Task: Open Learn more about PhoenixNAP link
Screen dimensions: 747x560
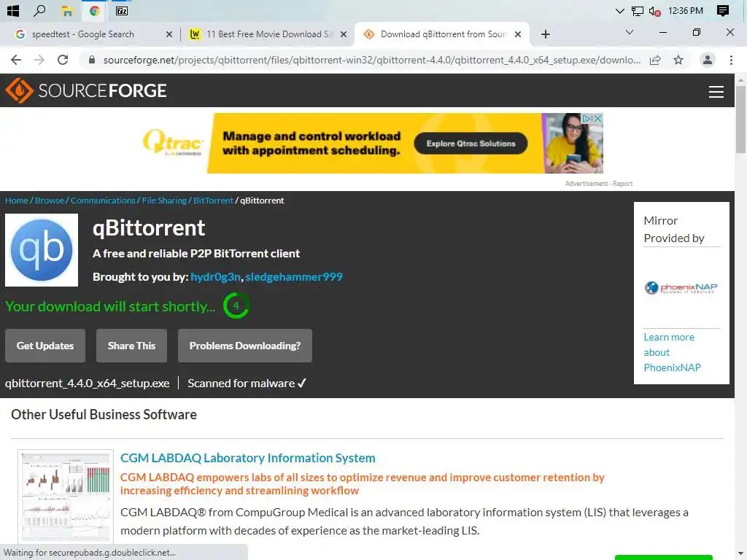Action: (x=672, y=352)
